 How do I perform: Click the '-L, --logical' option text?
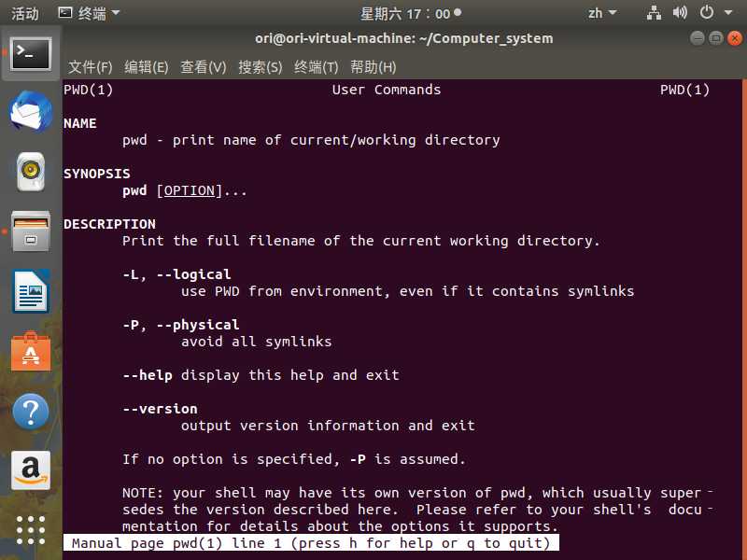(x=176, y=274)
